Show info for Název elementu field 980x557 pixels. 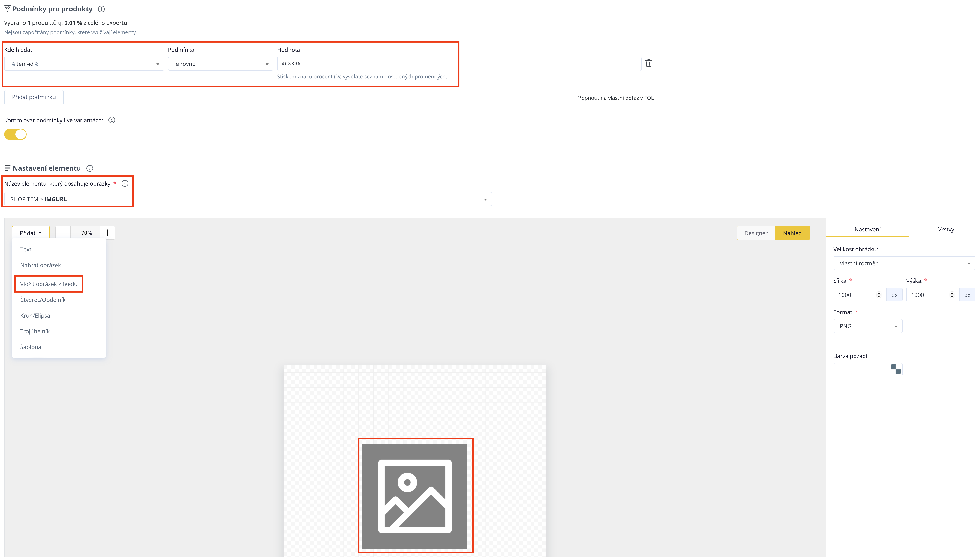(x=125, y=184)
